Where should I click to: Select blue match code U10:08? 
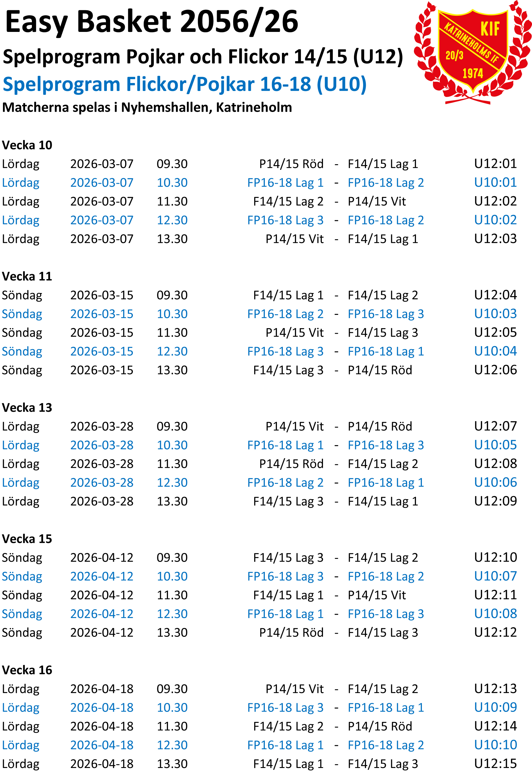pos(495,613)
